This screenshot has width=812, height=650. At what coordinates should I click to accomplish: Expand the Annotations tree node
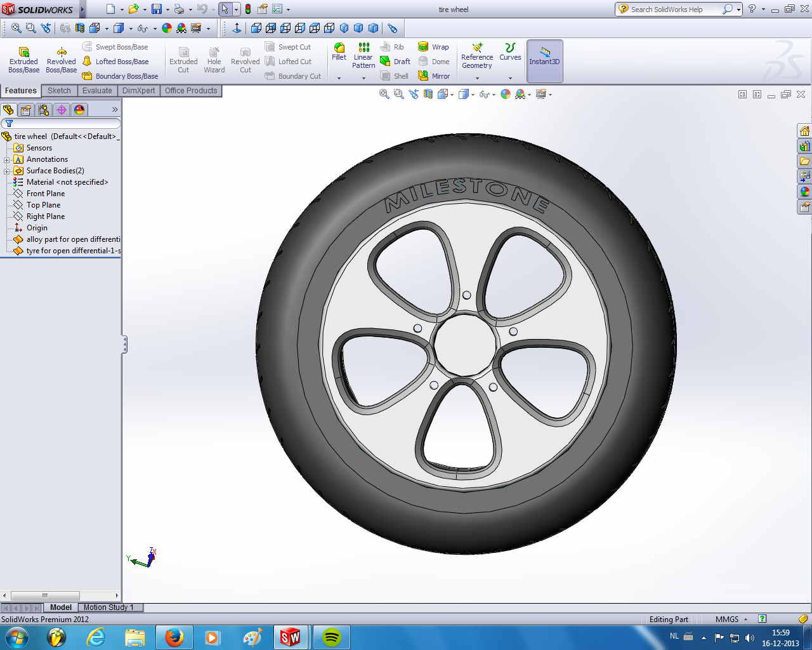(6, 159)
